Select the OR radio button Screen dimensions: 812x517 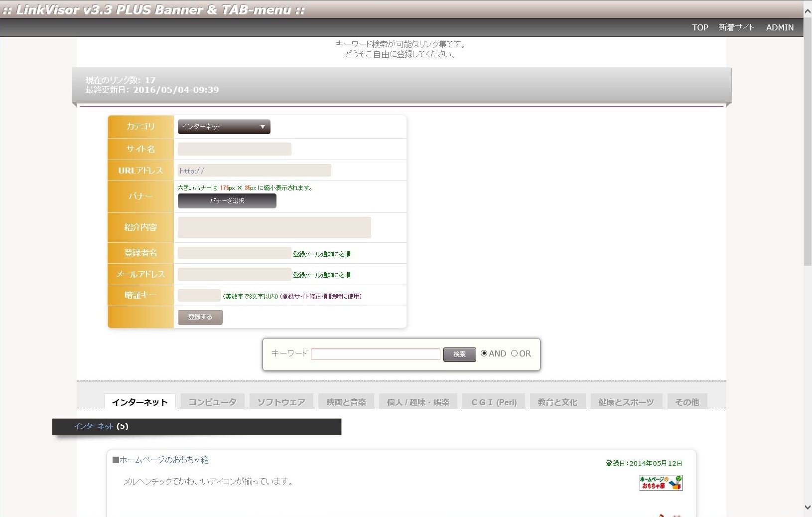pyautogui.click(x=514, y=353)
